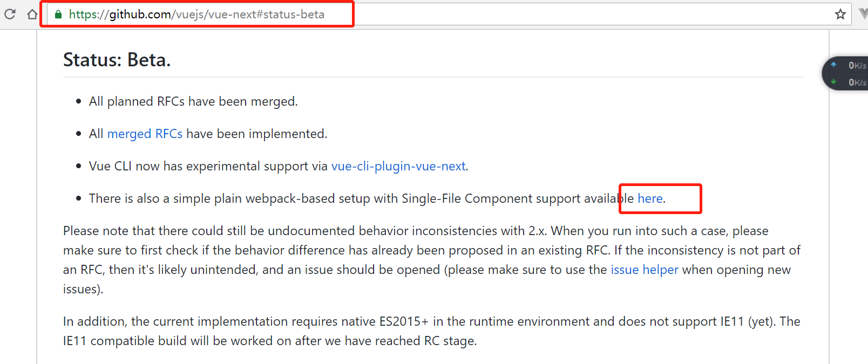This screenshot has height=364, width=868.
Task: Visit the issue helper link
Action: coord(645,270)
